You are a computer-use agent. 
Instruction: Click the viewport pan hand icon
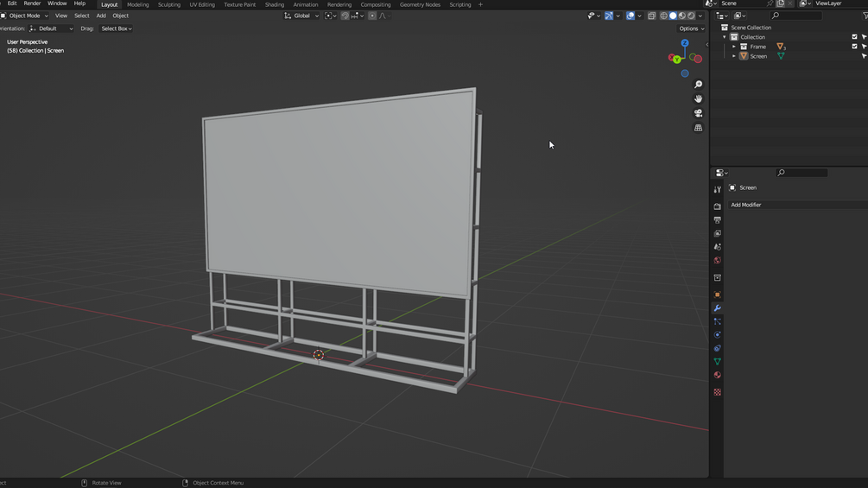click(x=699, y=99)
